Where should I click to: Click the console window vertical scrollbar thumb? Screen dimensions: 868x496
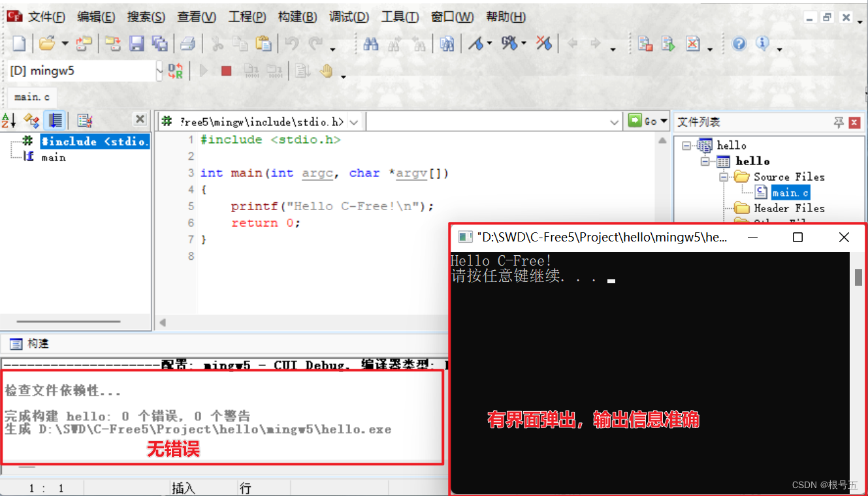(858, 277)
